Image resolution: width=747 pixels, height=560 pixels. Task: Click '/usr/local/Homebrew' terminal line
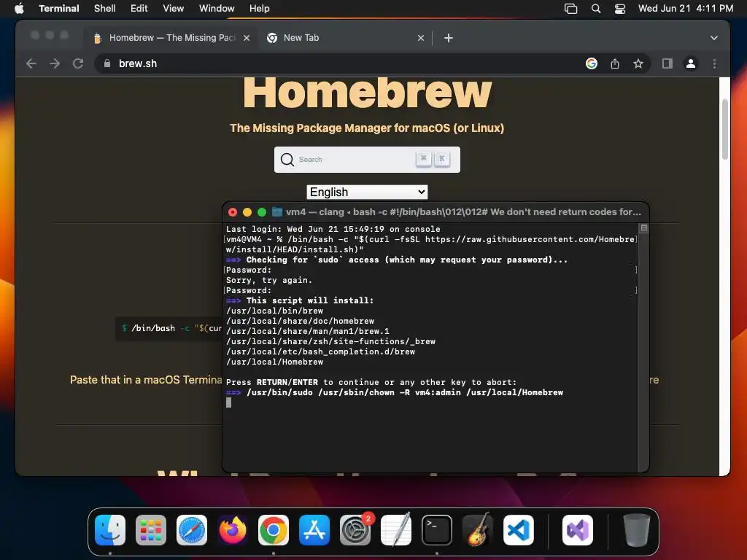coord(274,362)
